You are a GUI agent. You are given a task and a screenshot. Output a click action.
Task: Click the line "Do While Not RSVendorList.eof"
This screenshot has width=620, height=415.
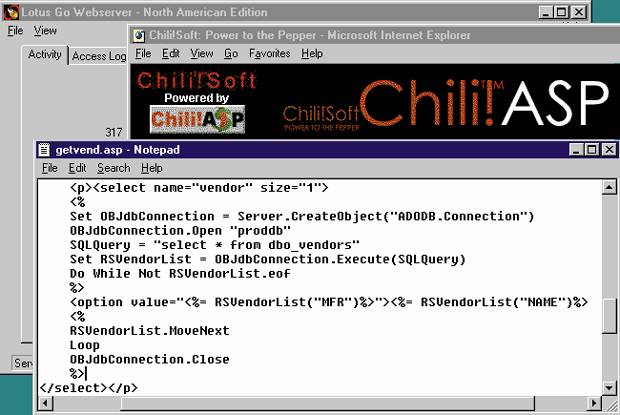(180, 274)
